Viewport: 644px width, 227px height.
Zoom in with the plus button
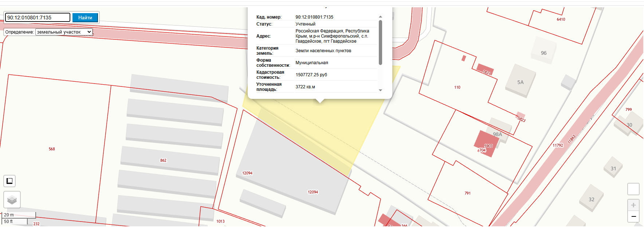point(633,205)
